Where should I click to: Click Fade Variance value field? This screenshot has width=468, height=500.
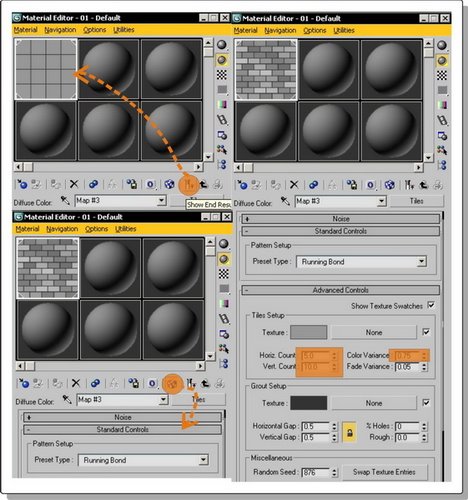407,367
